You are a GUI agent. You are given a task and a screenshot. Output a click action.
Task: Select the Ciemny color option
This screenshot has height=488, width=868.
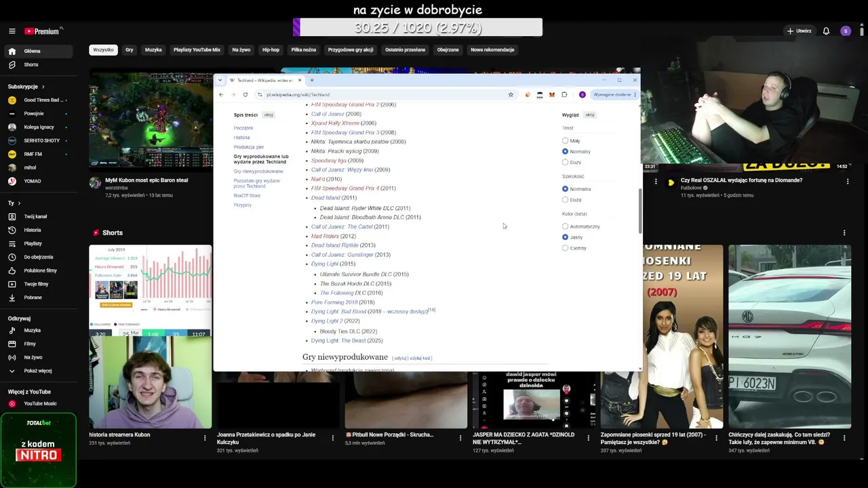[565, 248]
